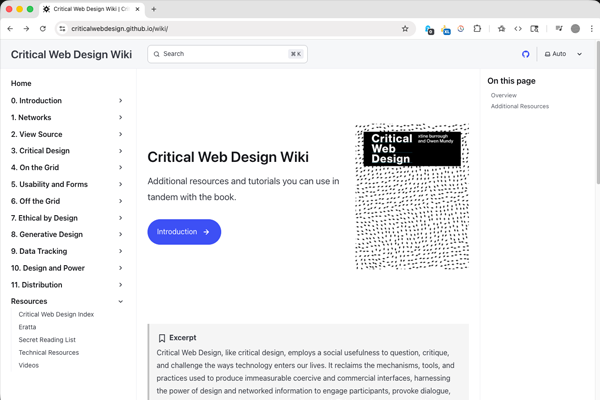Open the Chrome profile avatar
The image size is (600, 400).
(x=575, y=29)
